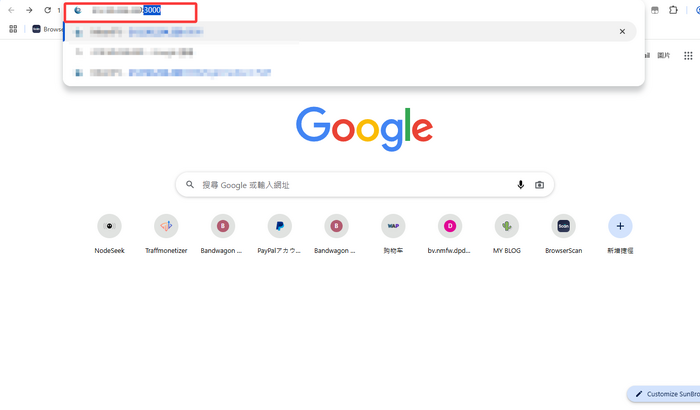Open the Traffmonetizer shortcut

click(x=166, y=227)
